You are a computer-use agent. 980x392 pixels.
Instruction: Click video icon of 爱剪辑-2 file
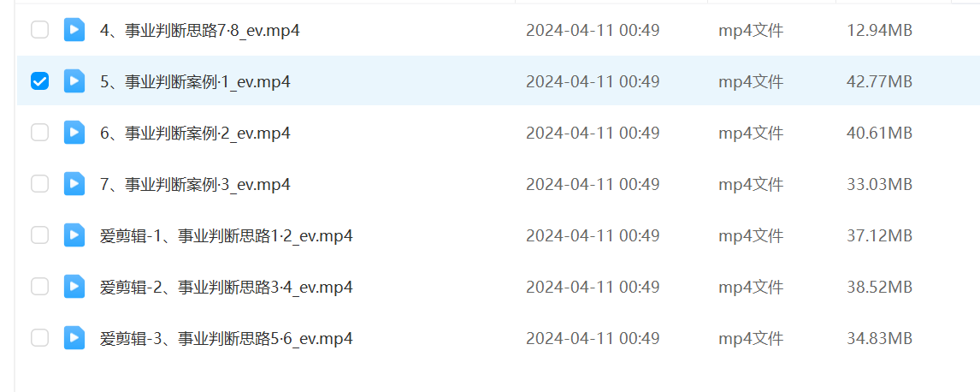click(x=74, y=287)
